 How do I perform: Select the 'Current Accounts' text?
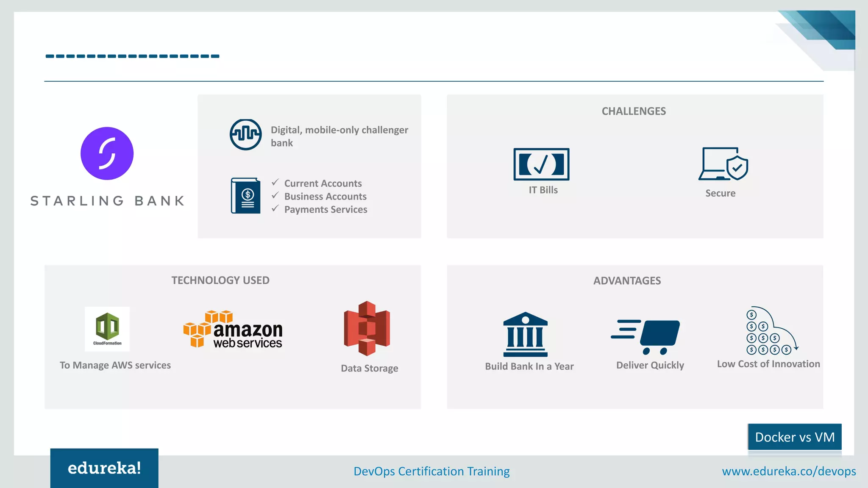point(323,183)
